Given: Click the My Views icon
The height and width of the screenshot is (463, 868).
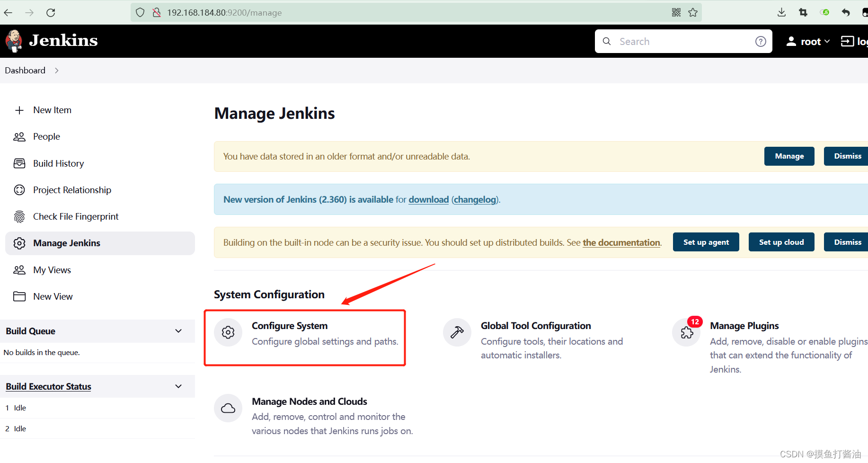Looking at the screenshot, I should [19, 270].
